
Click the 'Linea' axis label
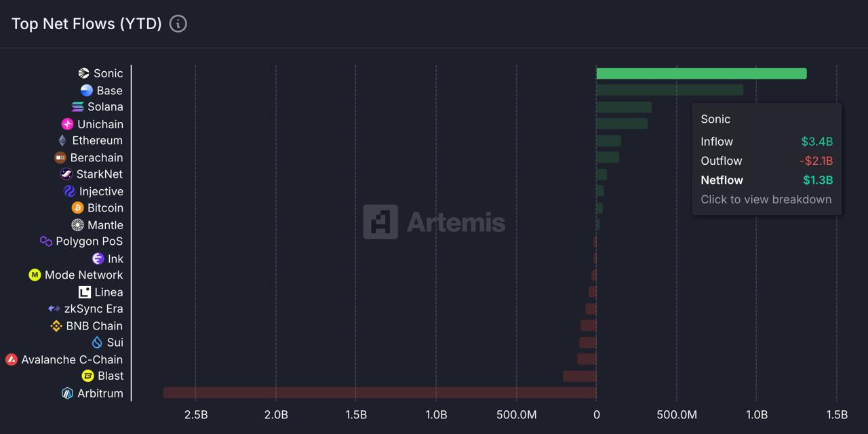[109, 292]
